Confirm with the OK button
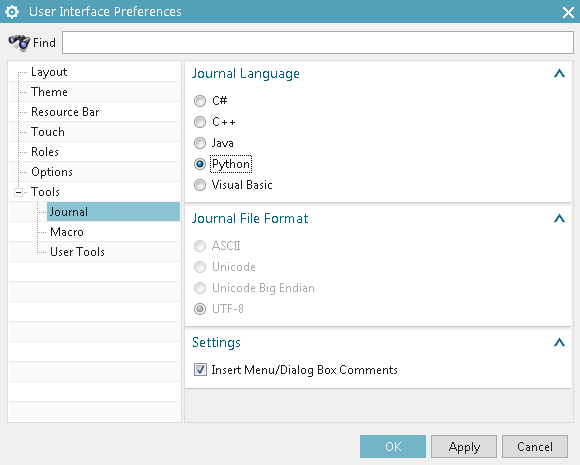 click(393, 447)
